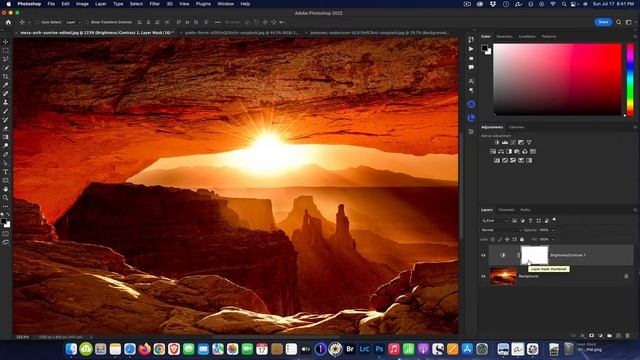
Task: Pick a color in the color field
Action: (558, 79)
